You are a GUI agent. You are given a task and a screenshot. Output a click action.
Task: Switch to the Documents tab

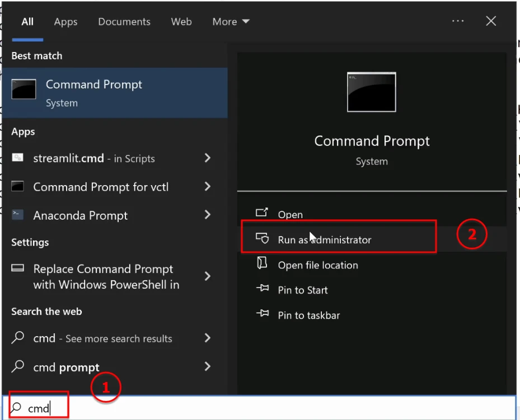tap(124, 21)
